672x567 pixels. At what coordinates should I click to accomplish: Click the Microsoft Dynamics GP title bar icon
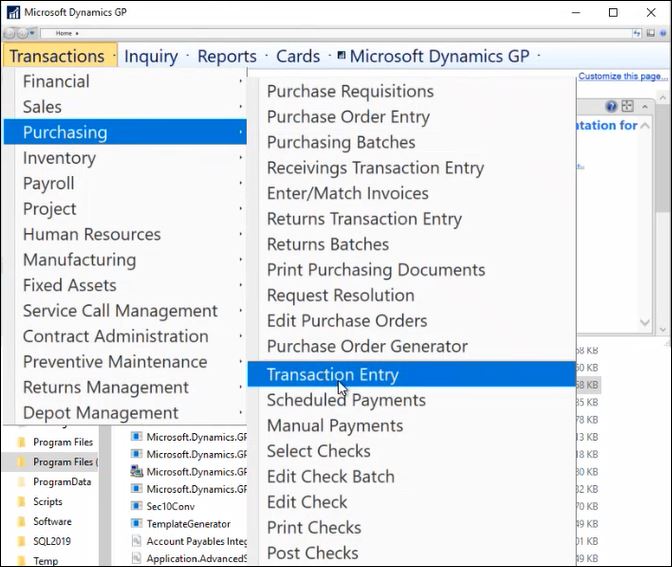click(12, 12)
